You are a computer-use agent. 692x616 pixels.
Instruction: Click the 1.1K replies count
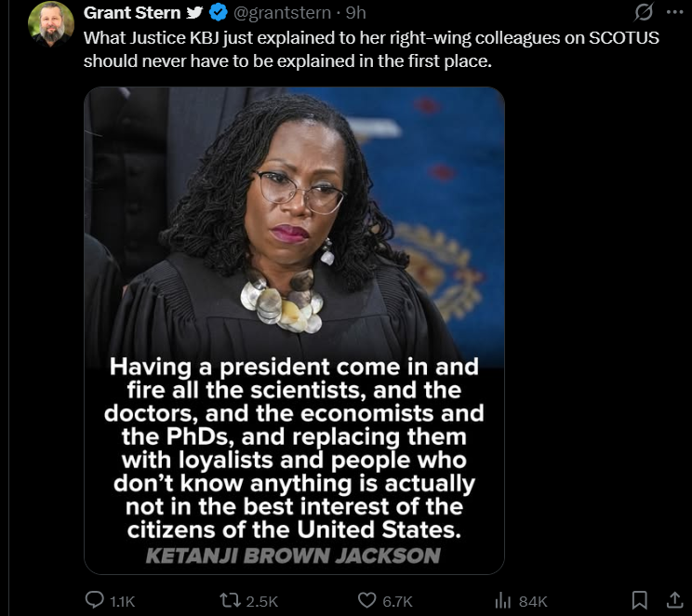[122, 601]
